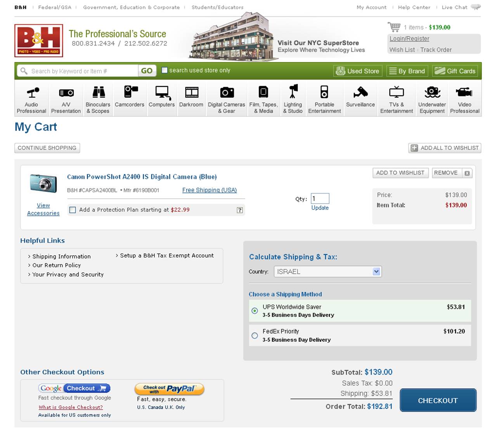Click the Live Chat speech bubble icon
The image size is (504, 431).
476,7
